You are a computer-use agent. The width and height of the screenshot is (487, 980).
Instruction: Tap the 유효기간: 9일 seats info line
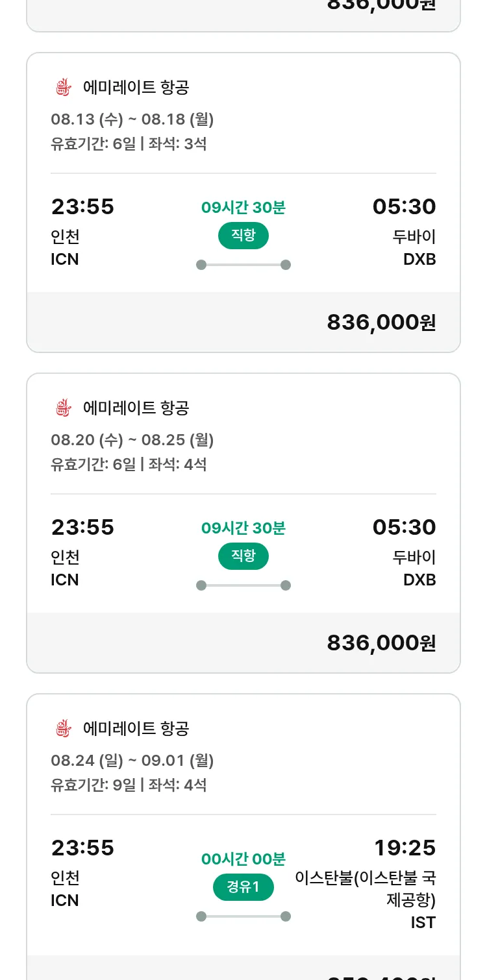tap(129, 785)
